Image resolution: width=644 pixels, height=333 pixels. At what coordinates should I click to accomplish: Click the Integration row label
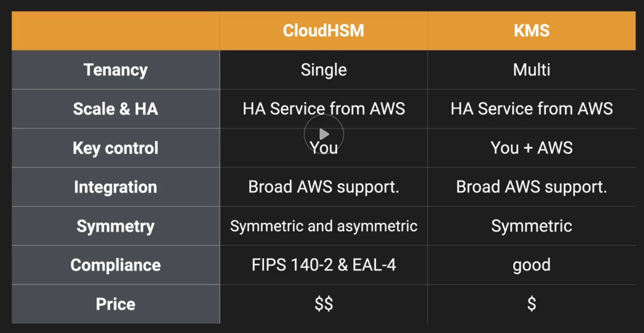(x=116, y=187)
